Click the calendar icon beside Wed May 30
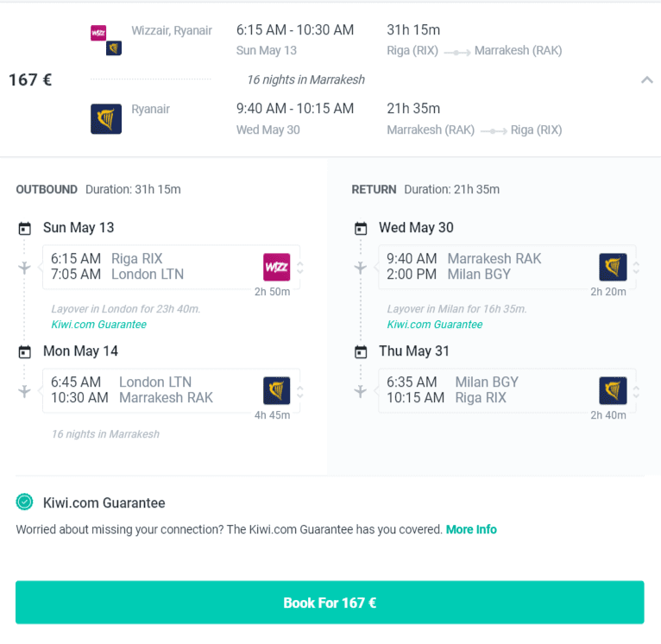661x644 pixels. coord(361,228)
